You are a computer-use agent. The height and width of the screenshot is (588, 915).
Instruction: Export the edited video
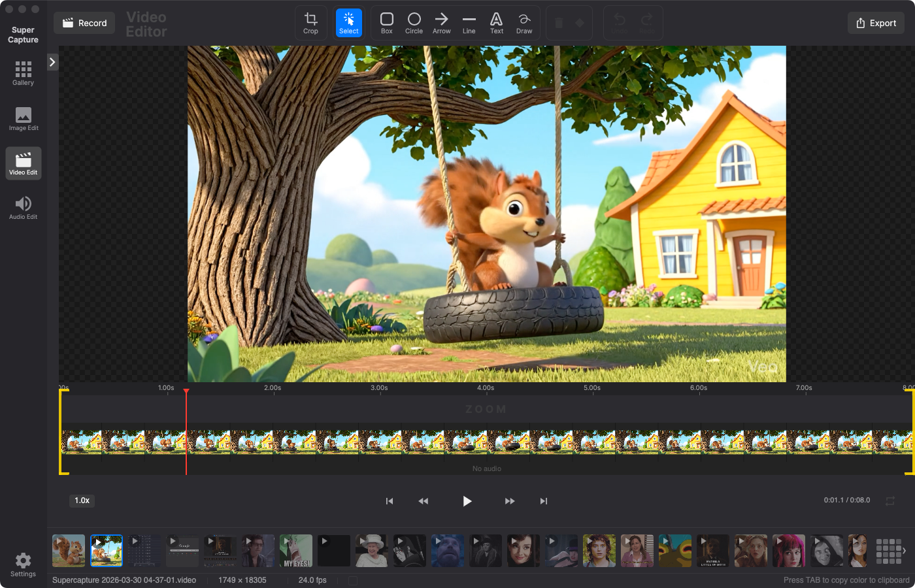(875, 22)
